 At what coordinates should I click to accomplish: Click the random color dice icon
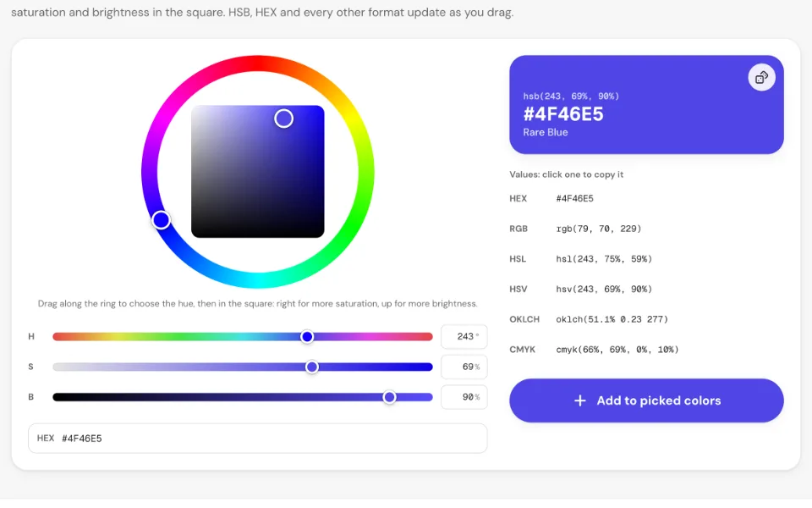761,78
